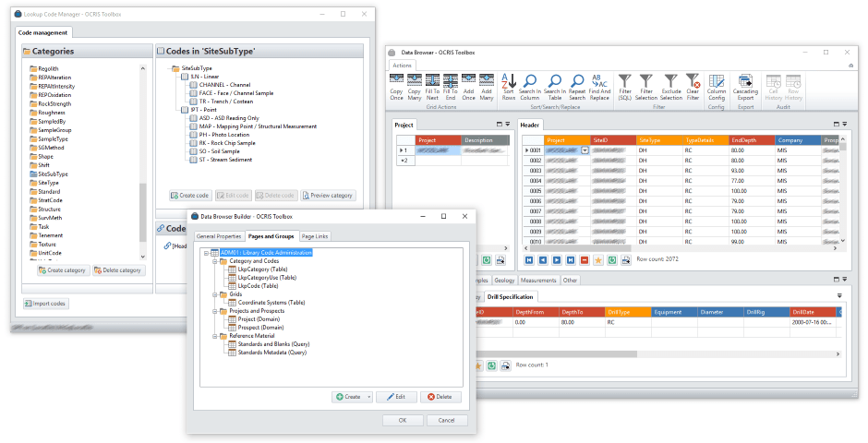
Task: Open Project cell dropdown in row 0001
Action: [x=585, y=150]
